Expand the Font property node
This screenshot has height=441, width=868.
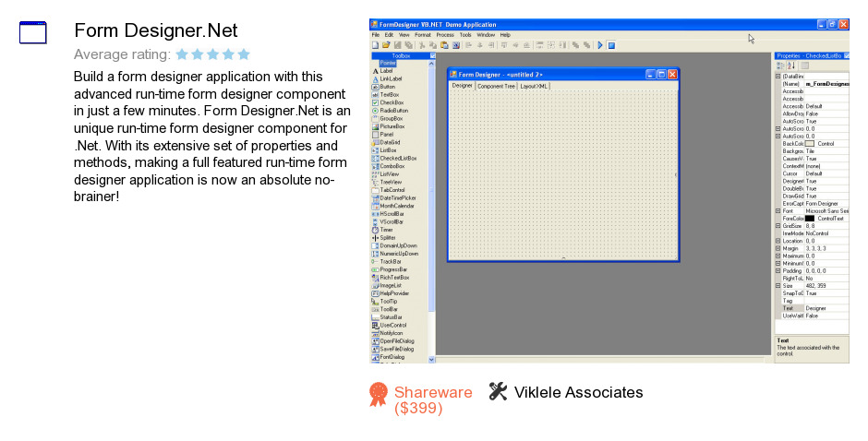pyautogui.click(x=778, y=211)
